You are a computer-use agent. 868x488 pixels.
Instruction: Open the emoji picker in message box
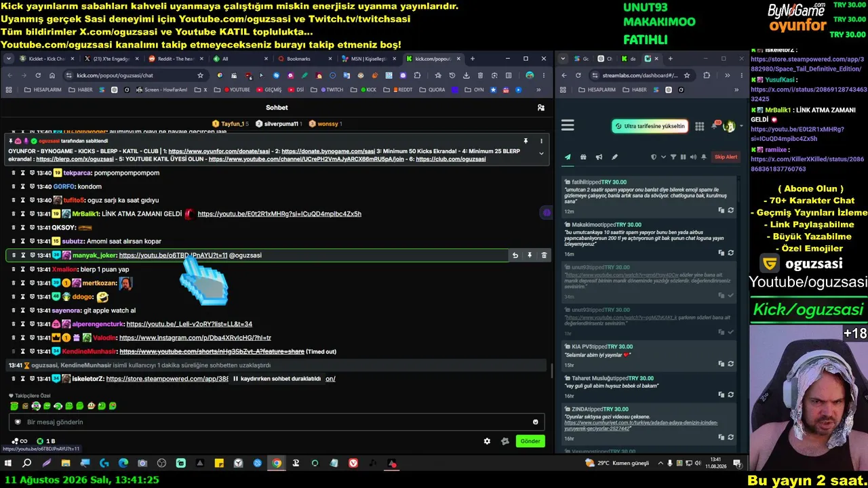pos(535,422)
